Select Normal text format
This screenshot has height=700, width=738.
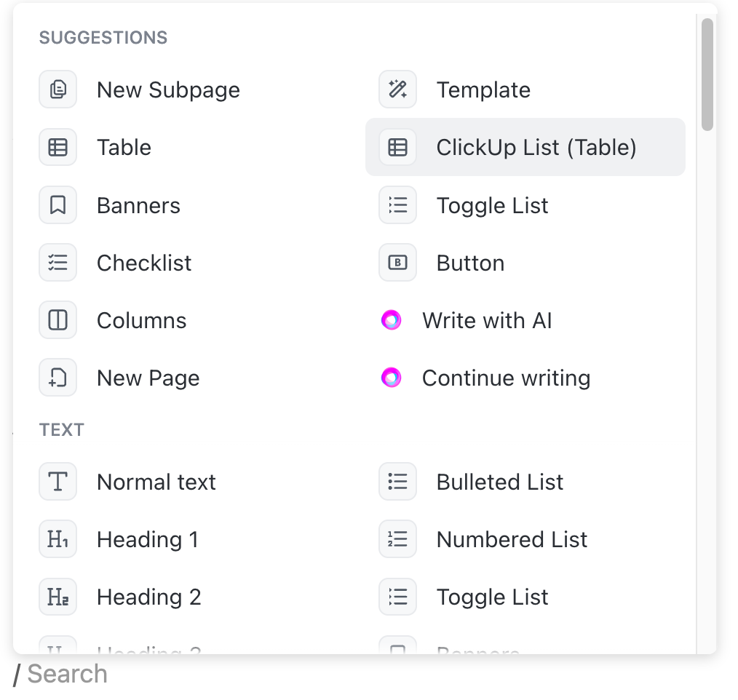(156, 482)
